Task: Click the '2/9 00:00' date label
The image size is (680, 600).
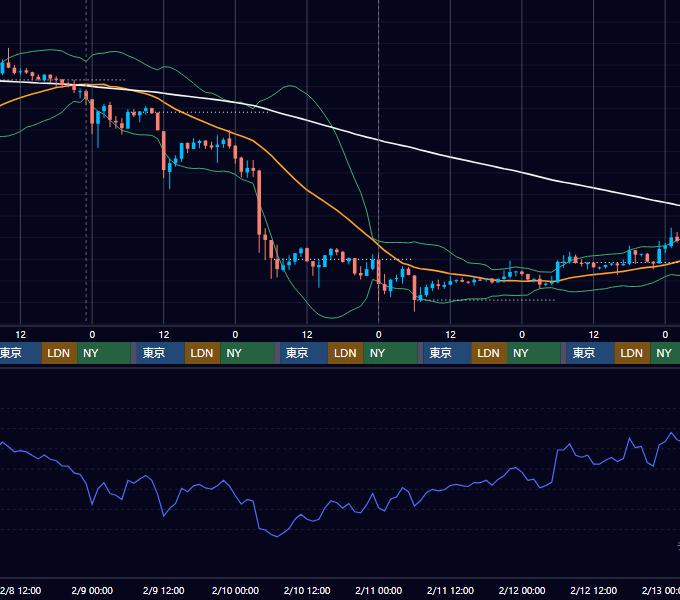Action: 92,590
